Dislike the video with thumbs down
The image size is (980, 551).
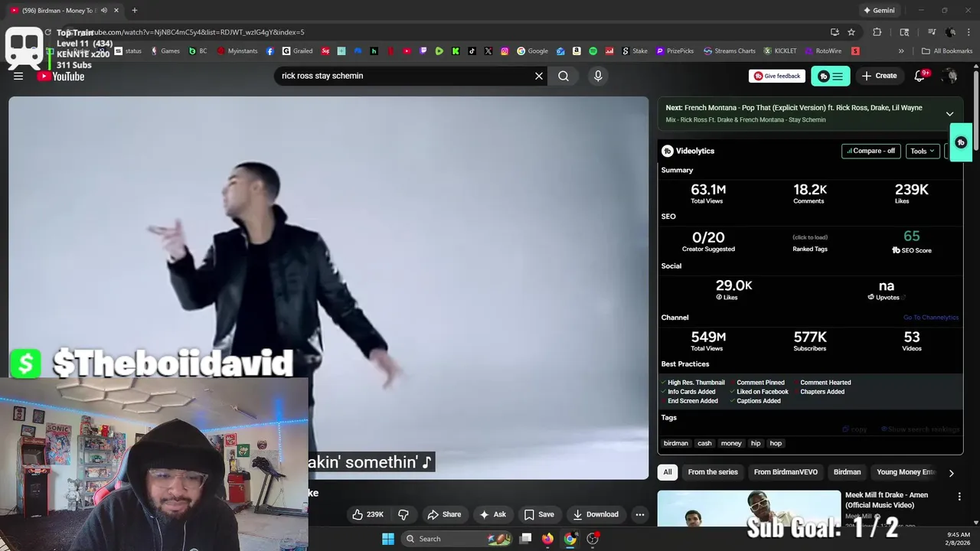[403, 514]
